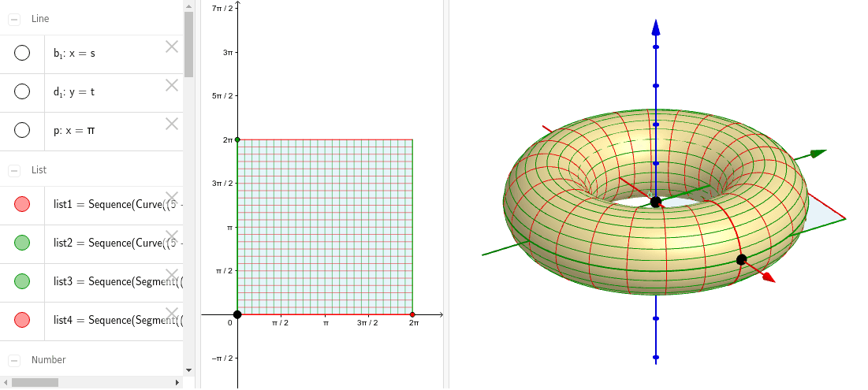Toggle visibility of line p: x = π
The image size is (868, 390).
pos(22,130)
